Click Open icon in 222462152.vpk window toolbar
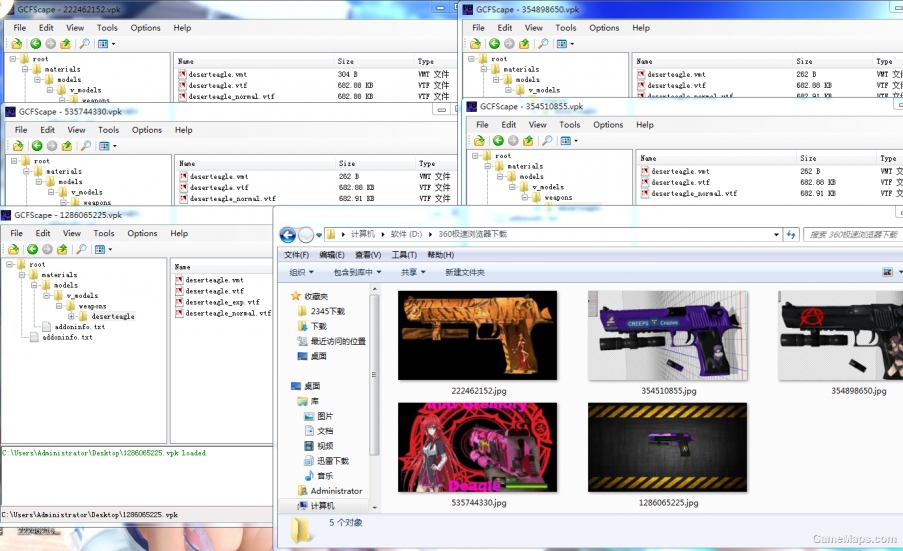903x551 pixels. click(x=17, y=44)
